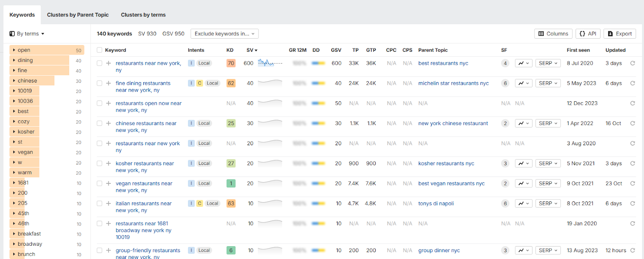Screen dimensions: 644x259
Task: Sort by KD column header
Action: click(230, 50)
